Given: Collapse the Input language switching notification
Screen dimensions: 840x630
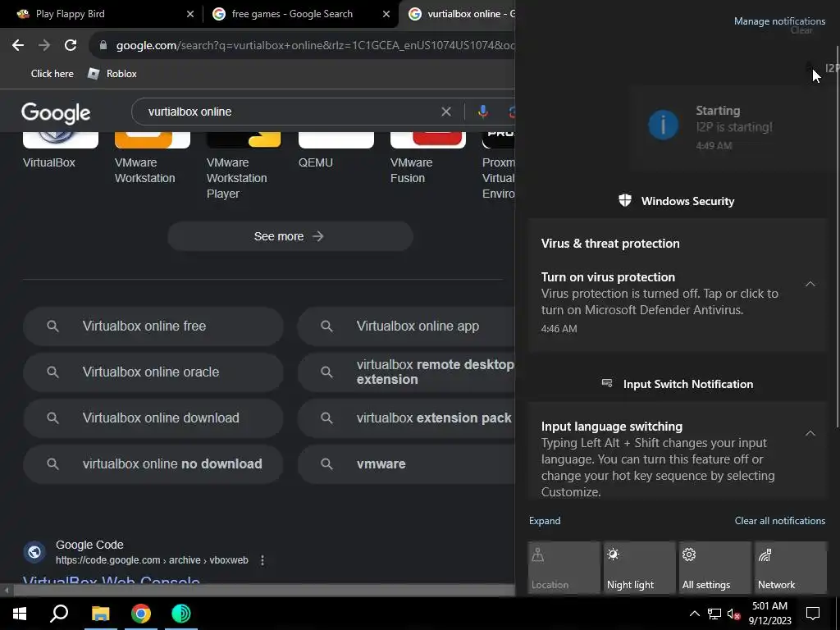Looking at the screenshot, I should coord(810,433).
